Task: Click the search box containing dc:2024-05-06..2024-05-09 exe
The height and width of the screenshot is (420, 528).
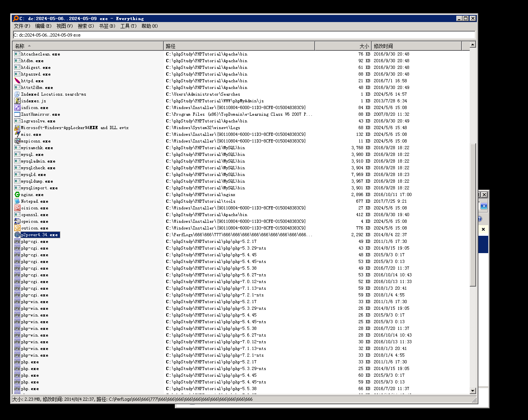Action: coord(244,35)
